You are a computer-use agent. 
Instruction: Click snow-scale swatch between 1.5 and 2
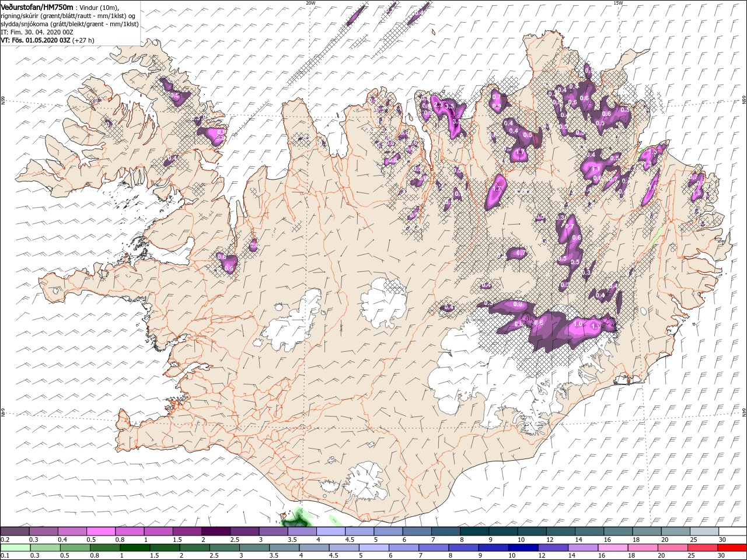point(187,531)
